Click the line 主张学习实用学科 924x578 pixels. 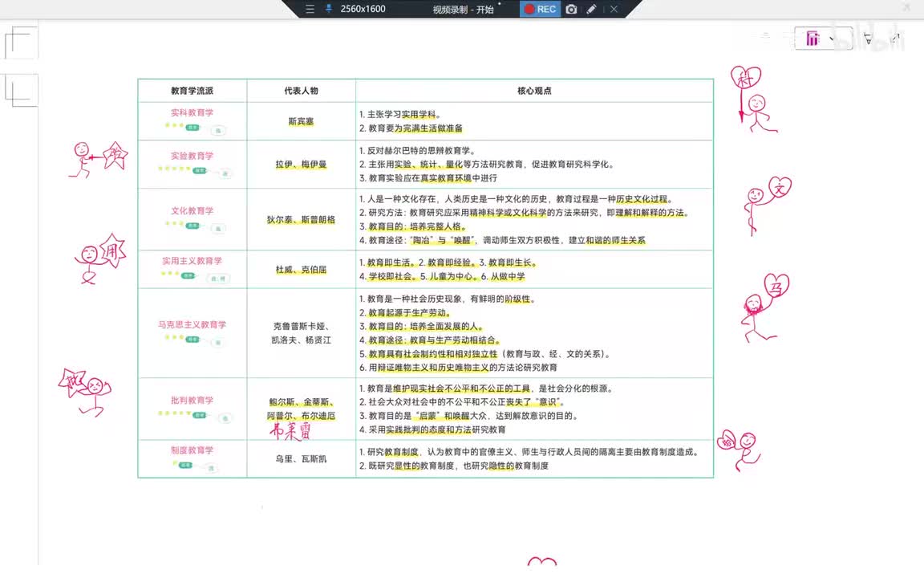click(x=400, y=115)
